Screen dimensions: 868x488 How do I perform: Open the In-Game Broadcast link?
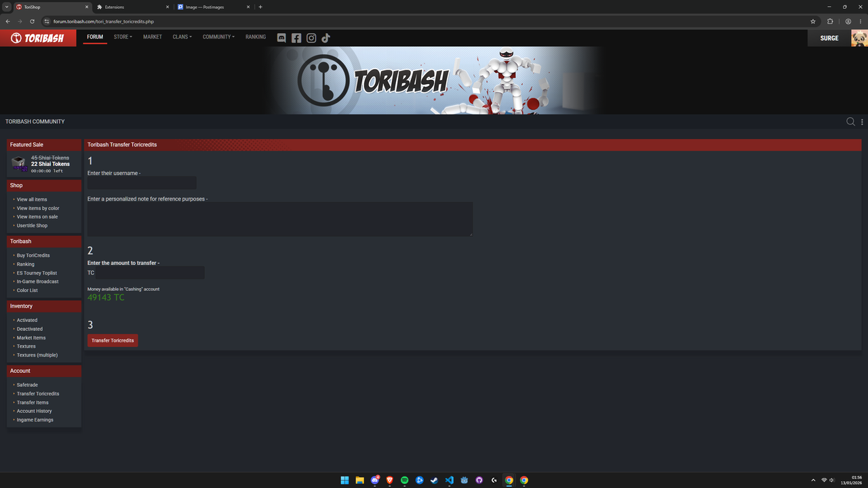tap(38, 281)
